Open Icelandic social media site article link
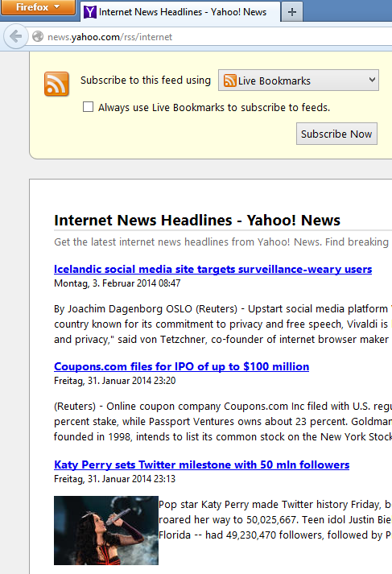392x574 pixels. coord(213,269)
